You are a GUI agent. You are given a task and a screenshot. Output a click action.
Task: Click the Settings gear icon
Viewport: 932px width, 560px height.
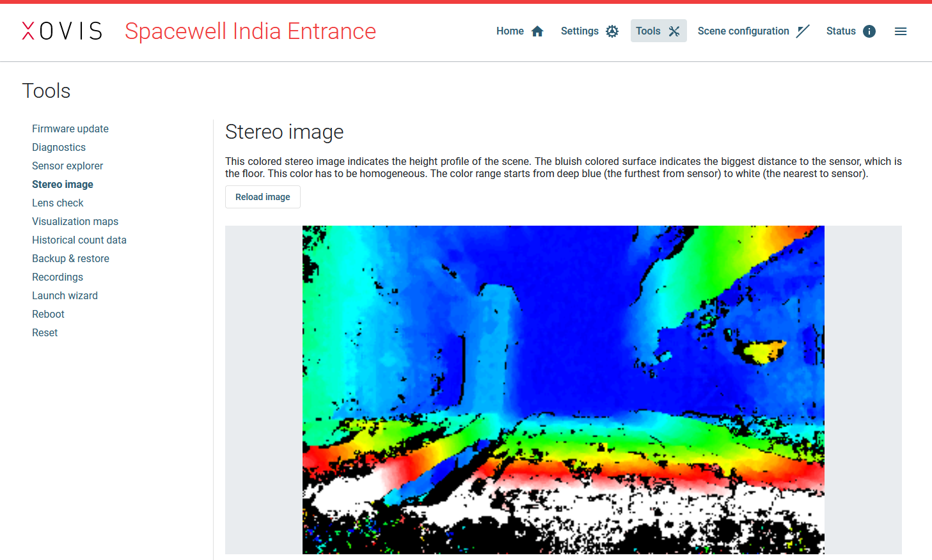click(x=612, y=31)
